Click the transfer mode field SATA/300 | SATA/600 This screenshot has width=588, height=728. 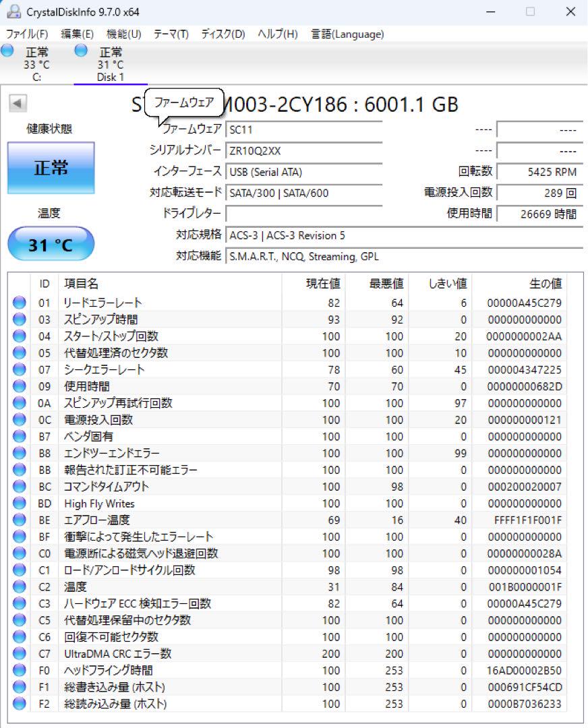tap(303, 193)
